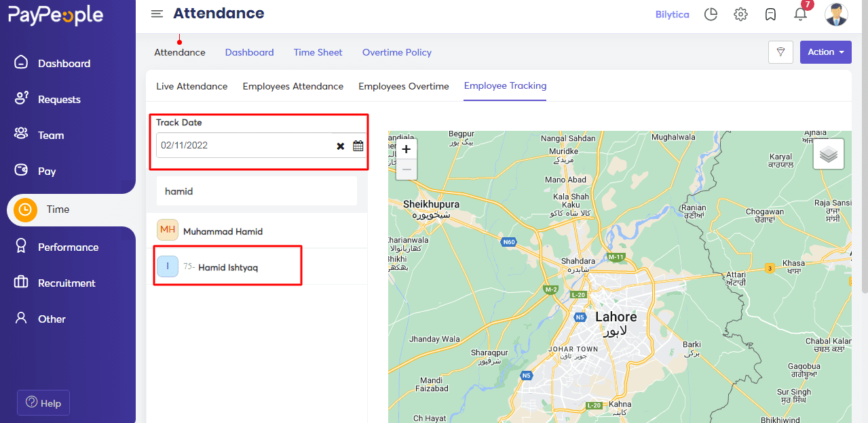The image size is (868, 423).
Task: Click Sheikhupura label on the map
Action: (x=431, y=203)
